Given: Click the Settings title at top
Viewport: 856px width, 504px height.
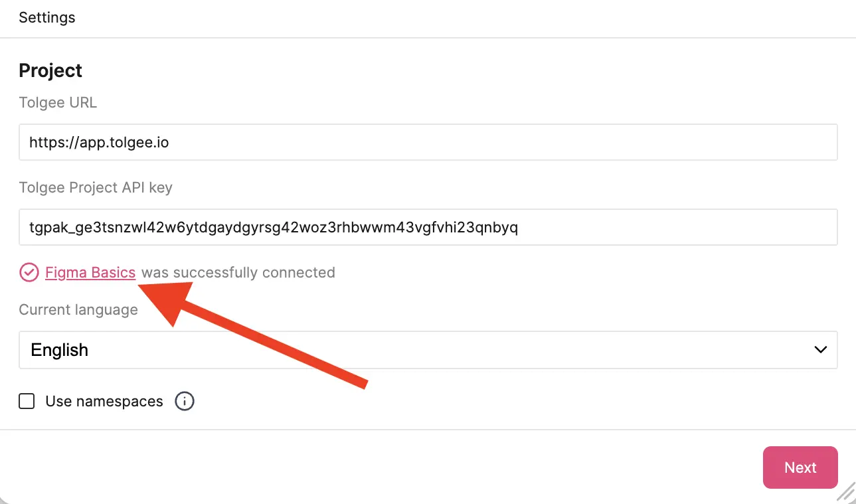Looking at the screenshot, I should (47, 17).
